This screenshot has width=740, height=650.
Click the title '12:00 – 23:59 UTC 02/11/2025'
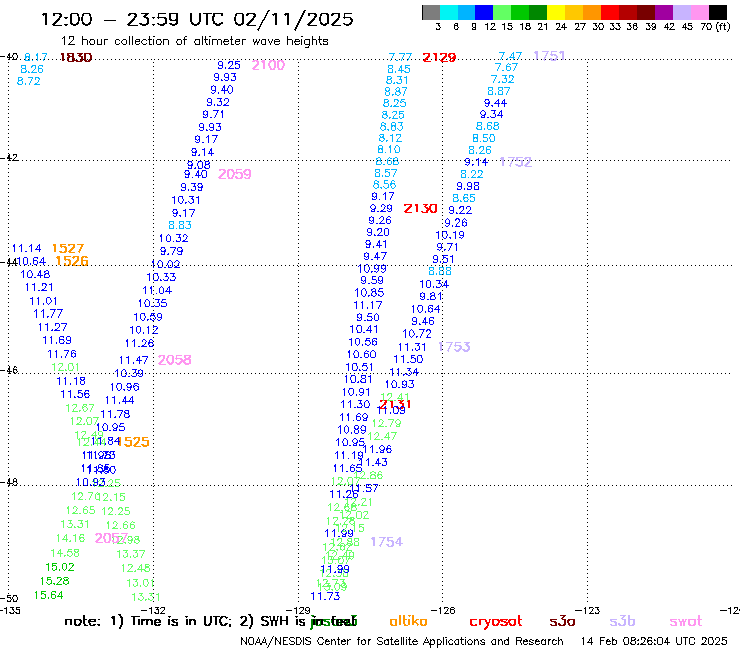pyautogui.click(x=197, y=19)
